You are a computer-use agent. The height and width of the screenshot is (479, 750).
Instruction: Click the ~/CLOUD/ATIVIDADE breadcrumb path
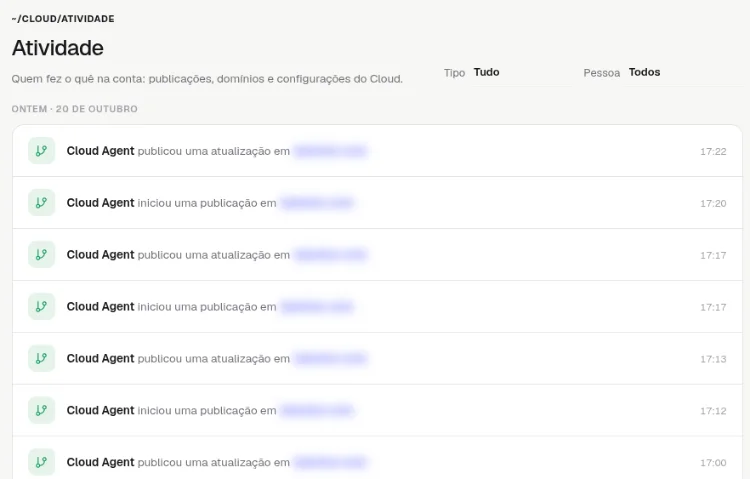pyautogui.click(x=63, y=19)
